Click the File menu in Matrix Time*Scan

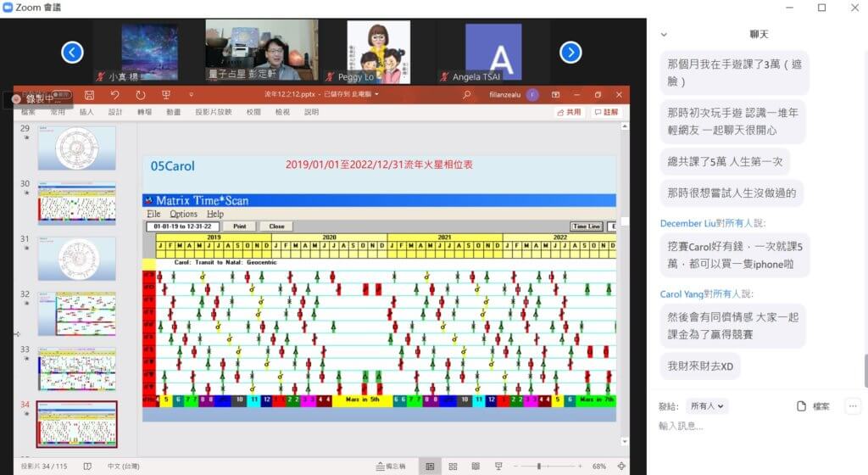click(153, 214)
